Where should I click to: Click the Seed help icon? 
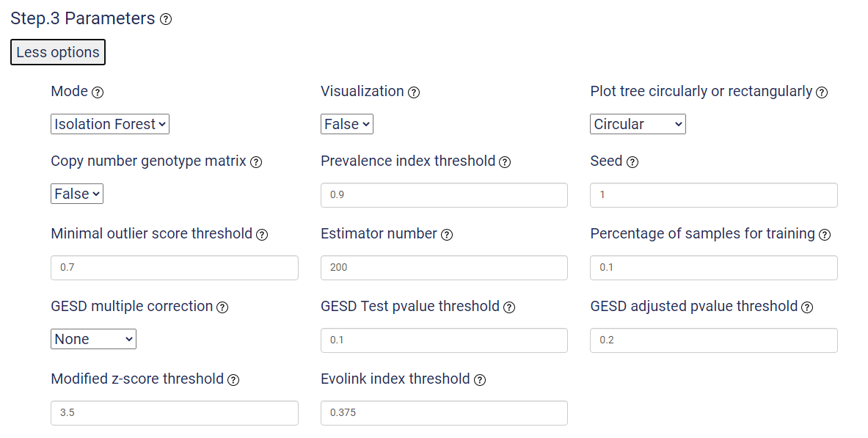click(632, 162)
